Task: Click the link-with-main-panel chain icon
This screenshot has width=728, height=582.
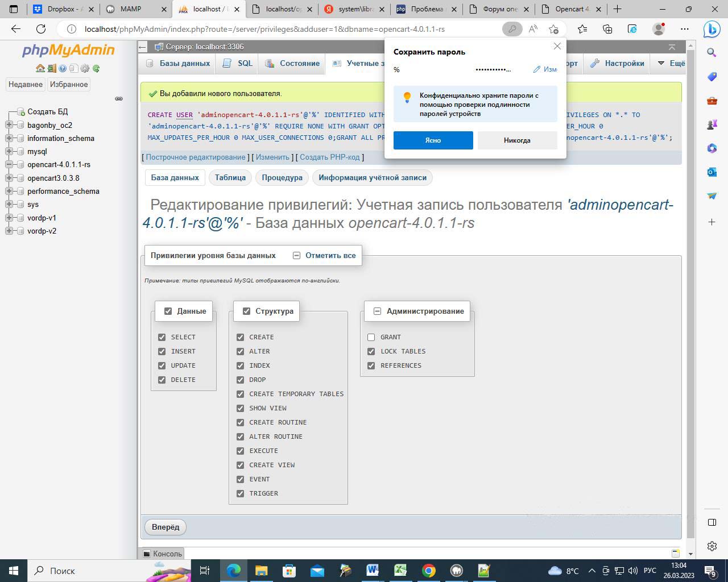Action: 119,98
